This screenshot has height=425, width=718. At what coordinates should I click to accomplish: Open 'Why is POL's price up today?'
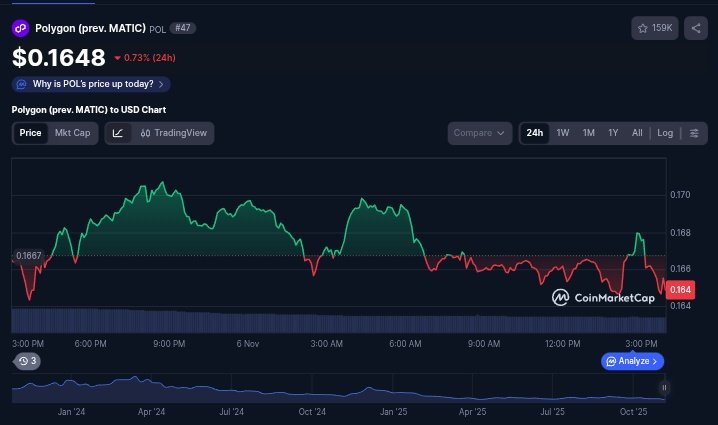(91, 84)
